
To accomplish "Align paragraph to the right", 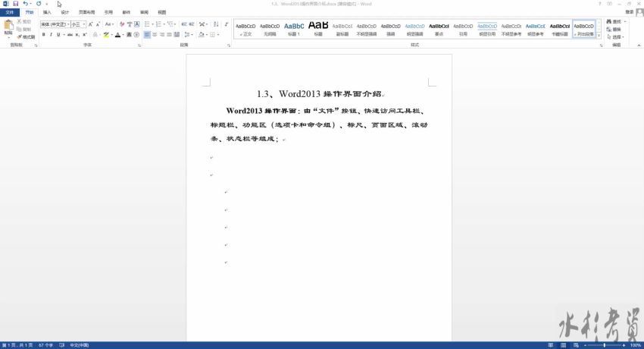I will 162,35.
